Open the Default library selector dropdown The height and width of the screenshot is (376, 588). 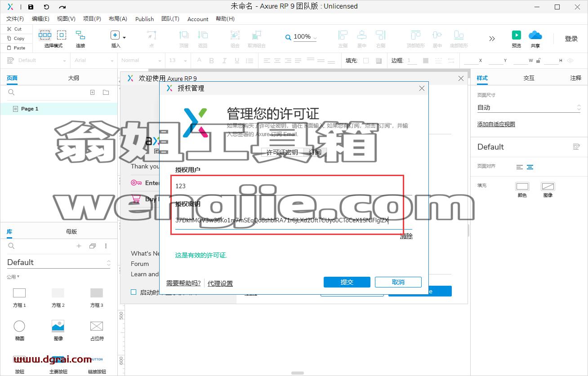[58, 262]
